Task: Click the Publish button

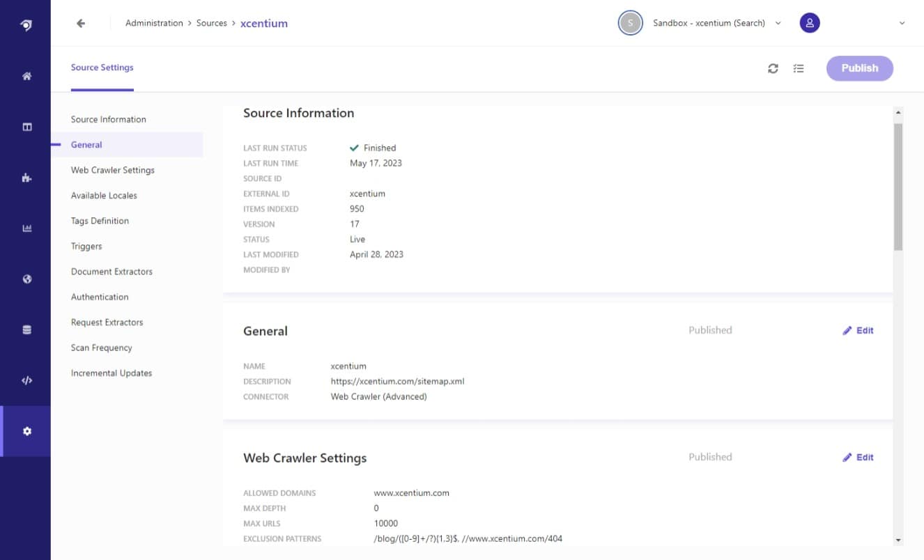Action: (860, 68)
